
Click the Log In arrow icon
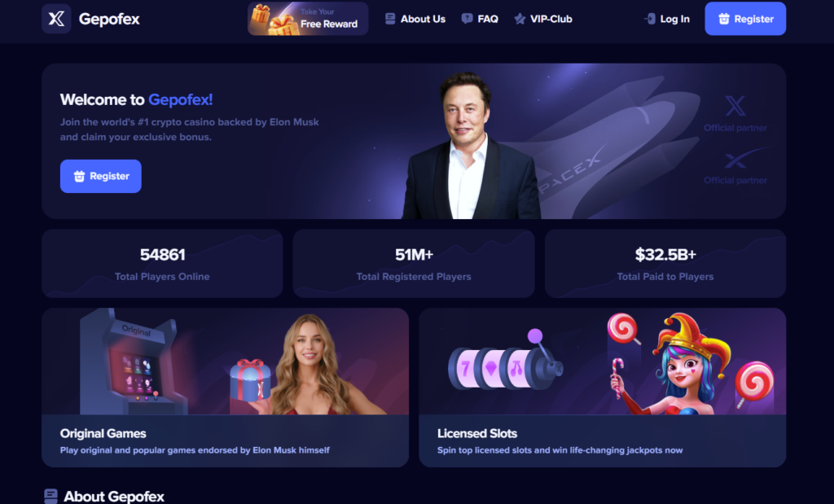[x=649, y=19]
